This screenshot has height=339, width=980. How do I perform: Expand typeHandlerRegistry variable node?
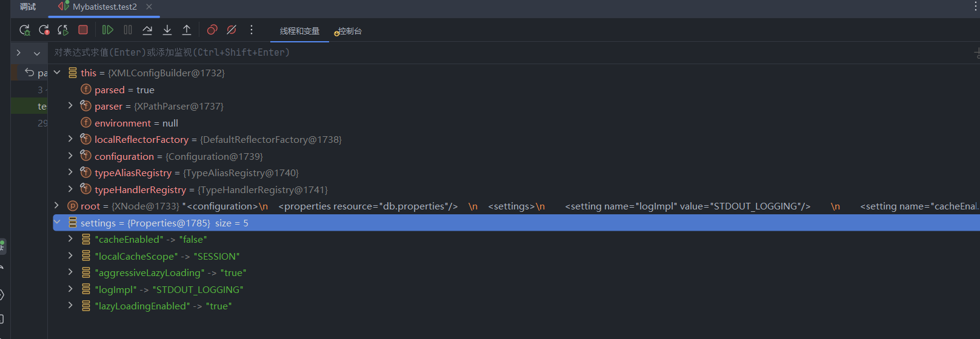coord(70,189)
